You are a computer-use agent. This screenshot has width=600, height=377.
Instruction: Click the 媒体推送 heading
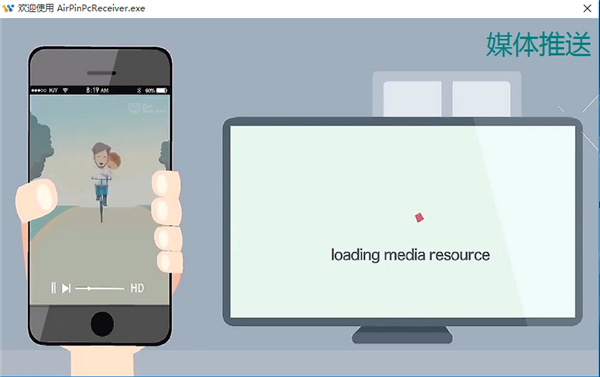(538, 44)
